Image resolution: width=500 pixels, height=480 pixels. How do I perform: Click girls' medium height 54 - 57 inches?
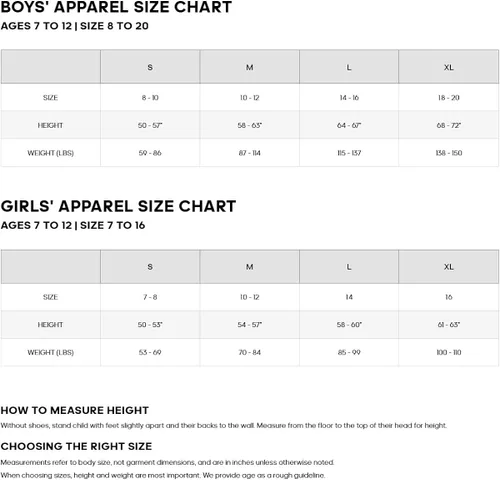249,325
